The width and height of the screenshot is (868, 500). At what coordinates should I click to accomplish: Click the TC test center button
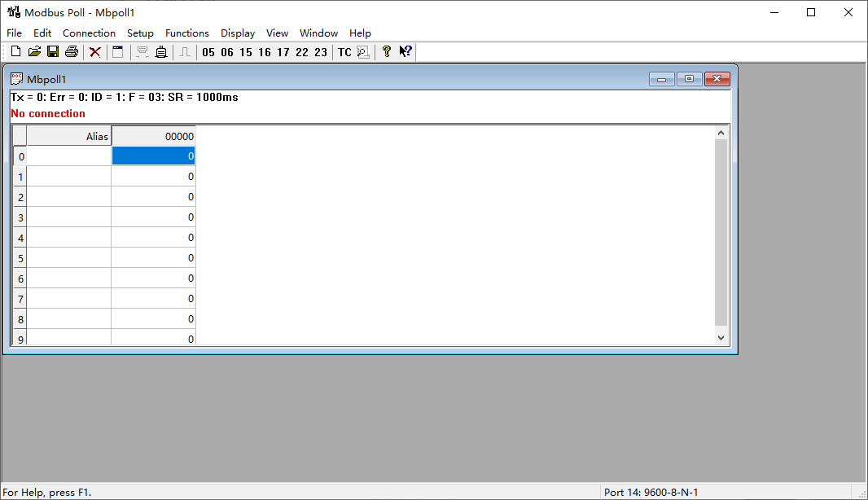tap(344, 52)
